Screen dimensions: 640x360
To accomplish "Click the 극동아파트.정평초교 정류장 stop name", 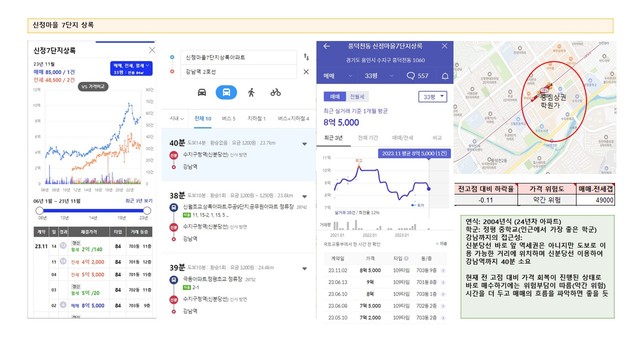I will tap(213, 280).
